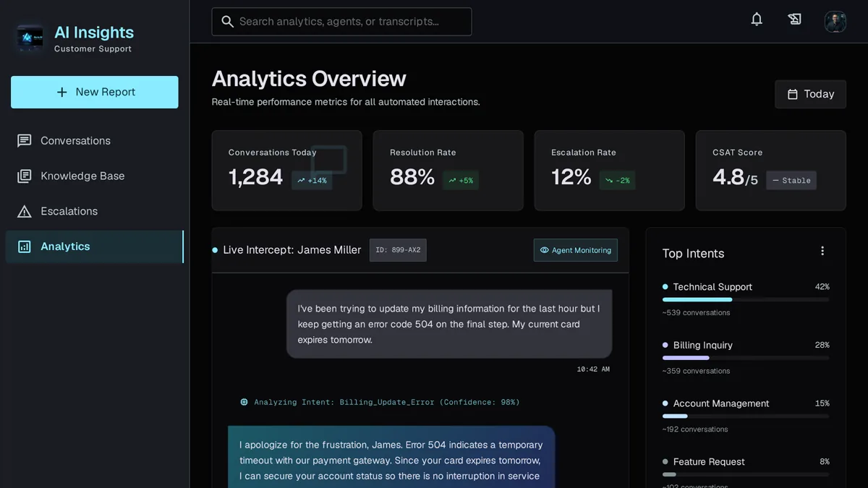The image size is (868, 488).
Task: Click the AI apology reply bubble
Action: click(x=391, y=457)
